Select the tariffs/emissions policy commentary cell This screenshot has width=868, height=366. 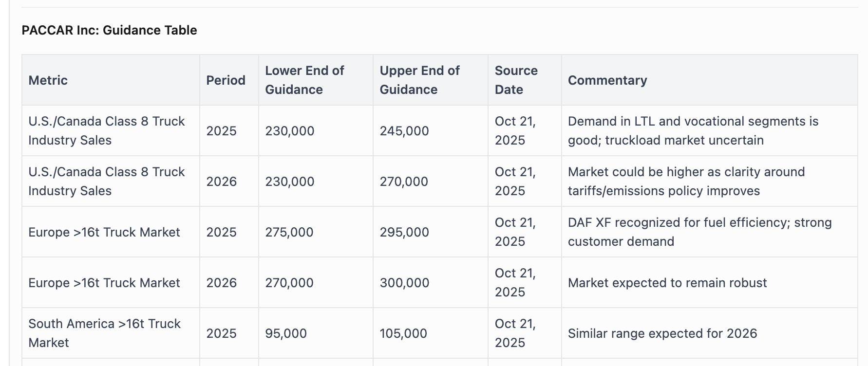(686, 182)
